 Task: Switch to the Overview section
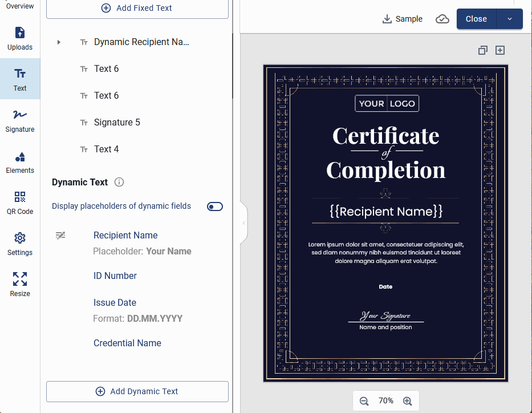click(19, 6)
